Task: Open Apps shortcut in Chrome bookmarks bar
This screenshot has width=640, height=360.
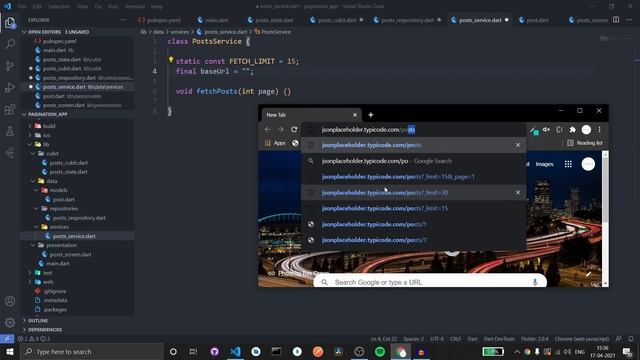Action: pyautogui.click(x=275, y=143)
